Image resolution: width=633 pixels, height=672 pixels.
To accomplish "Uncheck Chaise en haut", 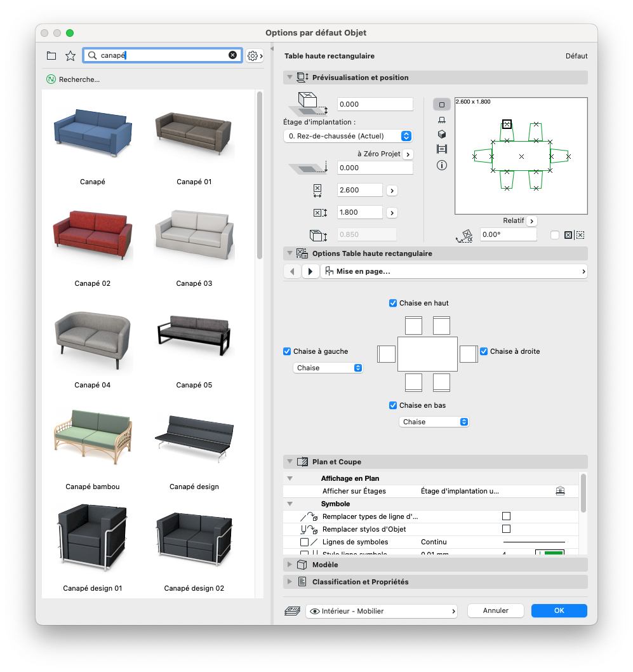I will coord(393,303).
